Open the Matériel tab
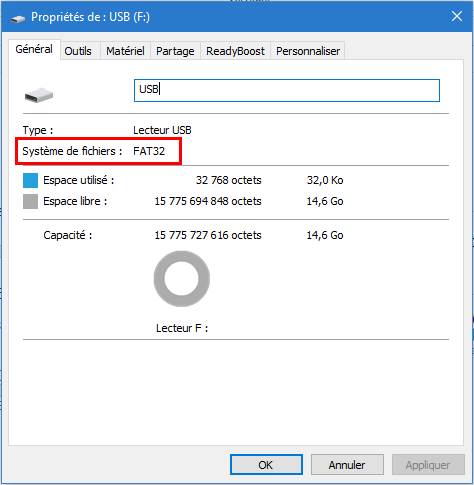Screen dimensions: 474x485 [x=125, y=51]
